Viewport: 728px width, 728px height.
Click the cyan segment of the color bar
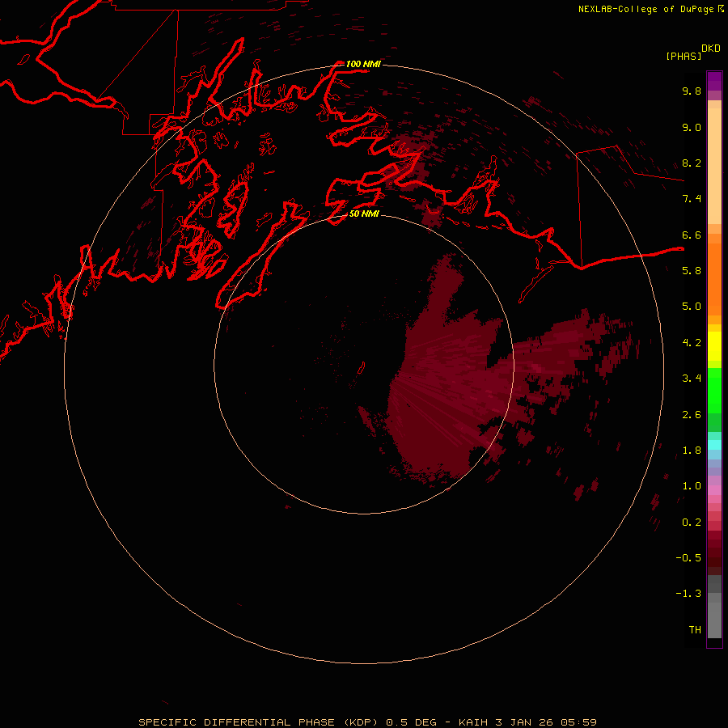click(714, 444)
